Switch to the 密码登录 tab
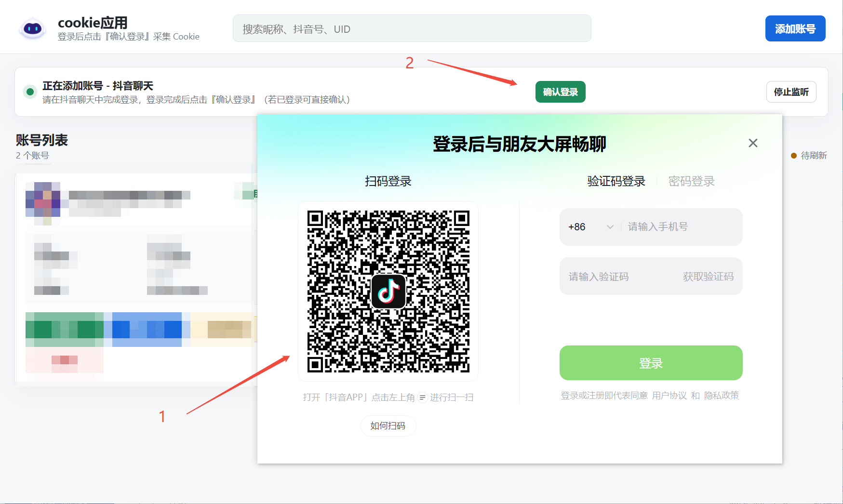 pos(691,181)
